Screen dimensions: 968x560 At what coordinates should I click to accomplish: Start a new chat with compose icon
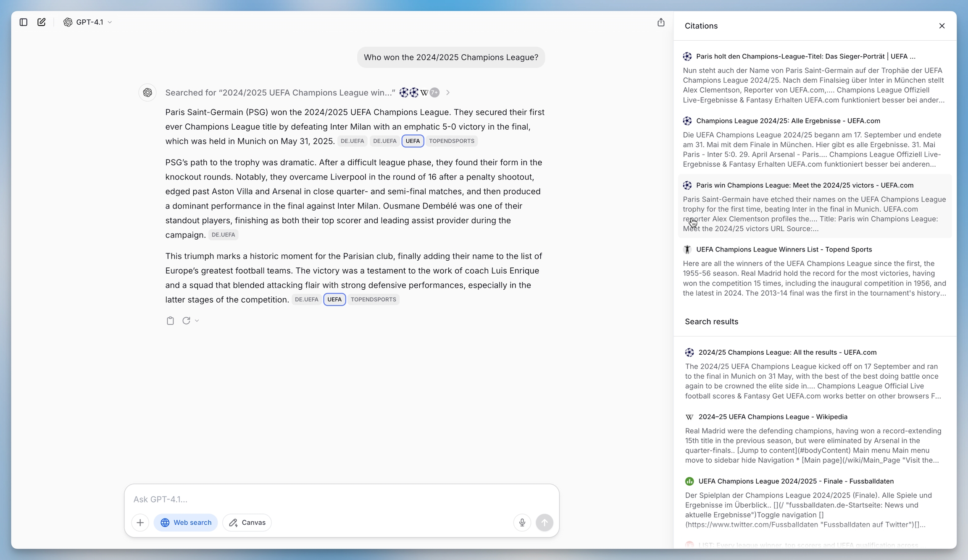41,22
